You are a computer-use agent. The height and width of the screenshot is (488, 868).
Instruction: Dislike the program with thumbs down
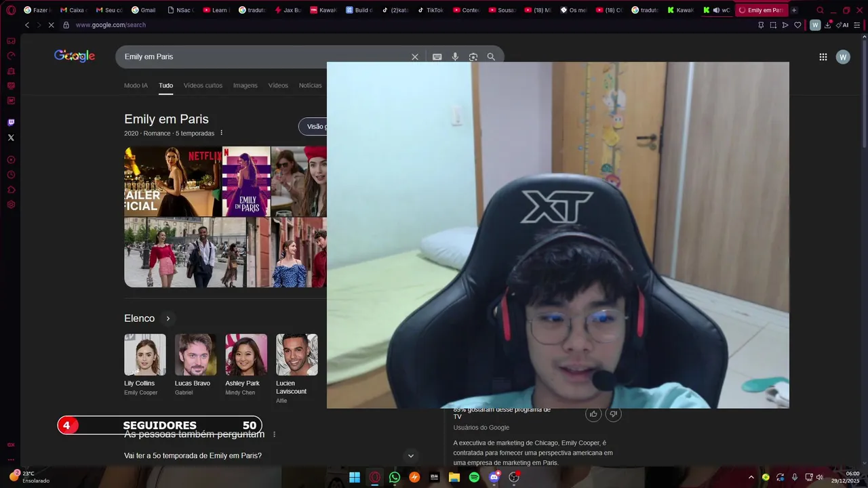[613, 414]
